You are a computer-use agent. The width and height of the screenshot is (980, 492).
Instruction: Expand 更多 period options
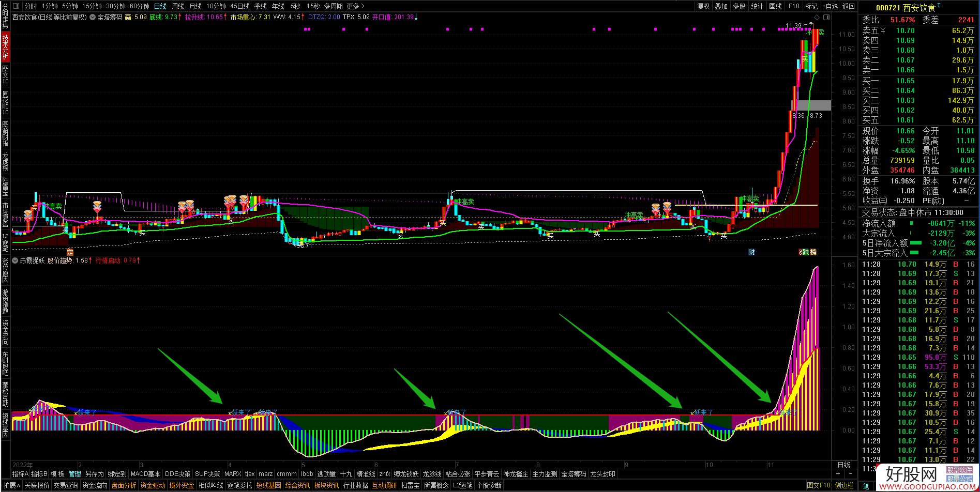coord(356,6)
